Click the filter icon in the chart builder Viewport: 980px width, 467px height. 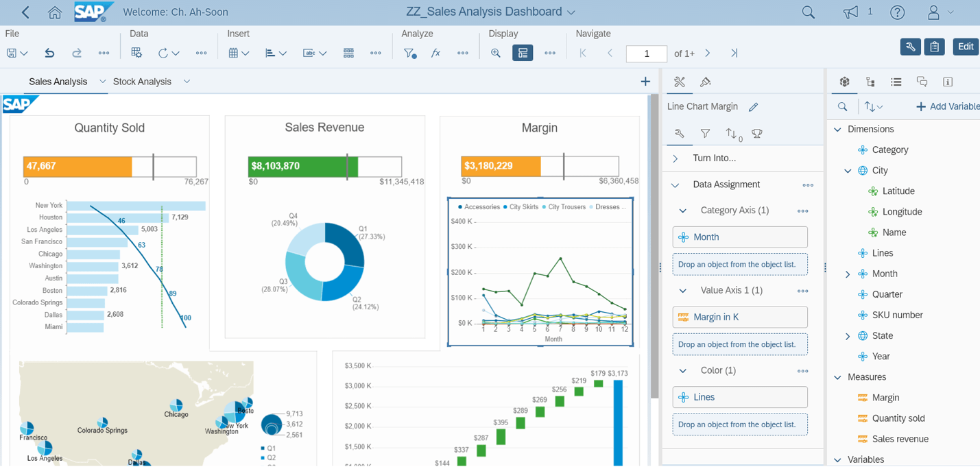[x=705, y=134]
